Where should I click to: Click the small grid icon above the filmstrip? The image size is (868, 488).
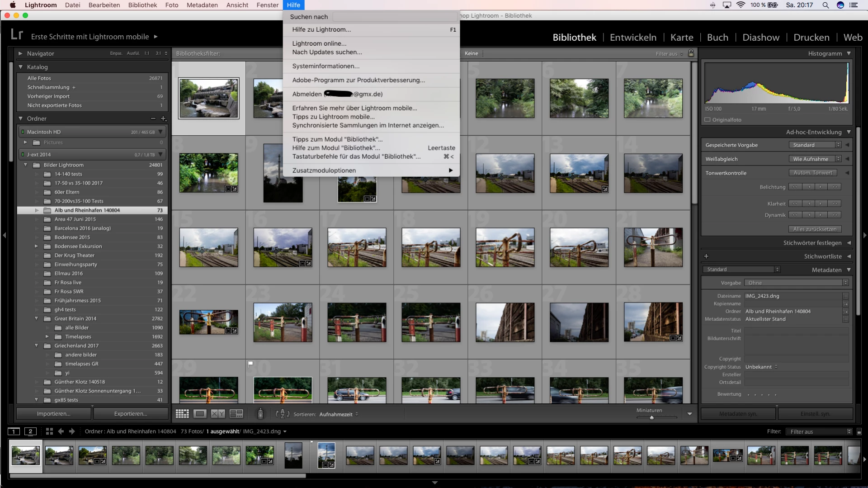point(49,431)
